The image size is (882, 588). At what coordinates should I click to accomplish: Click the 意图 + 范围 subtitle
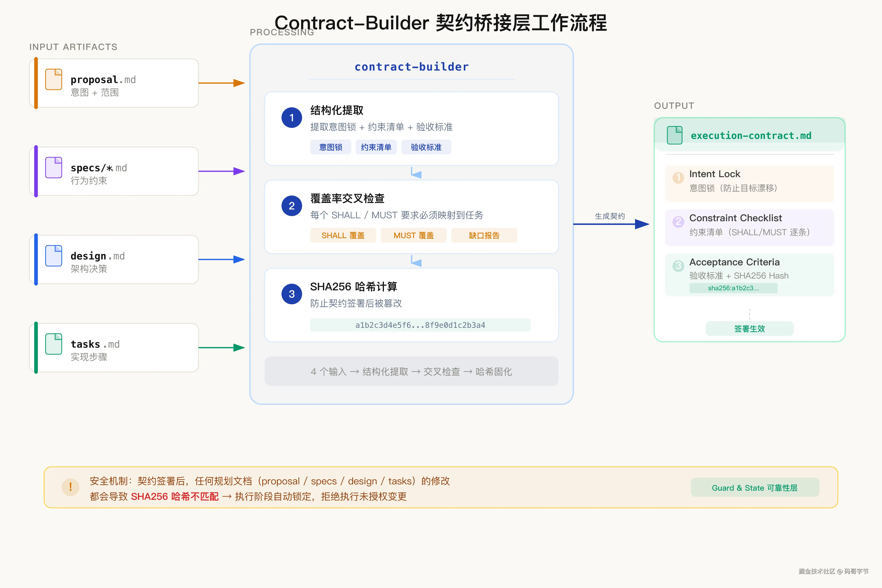tap(95, 92)
